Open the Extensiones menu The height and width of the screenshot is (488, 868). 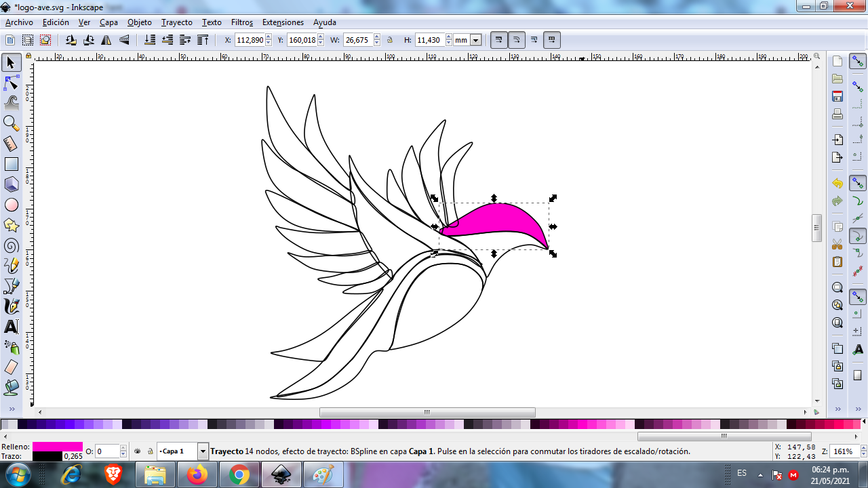coord(283,22)
